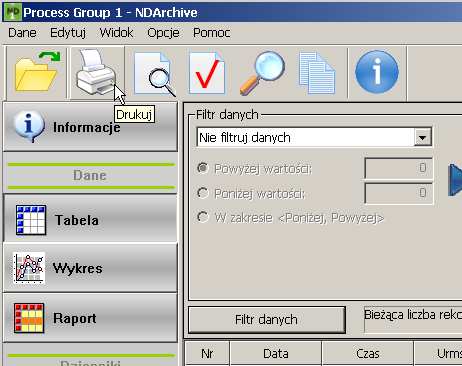This screenshot has width=462, height=366.
Task: Click the Raport colored grid icon
Action: [29, 318]
